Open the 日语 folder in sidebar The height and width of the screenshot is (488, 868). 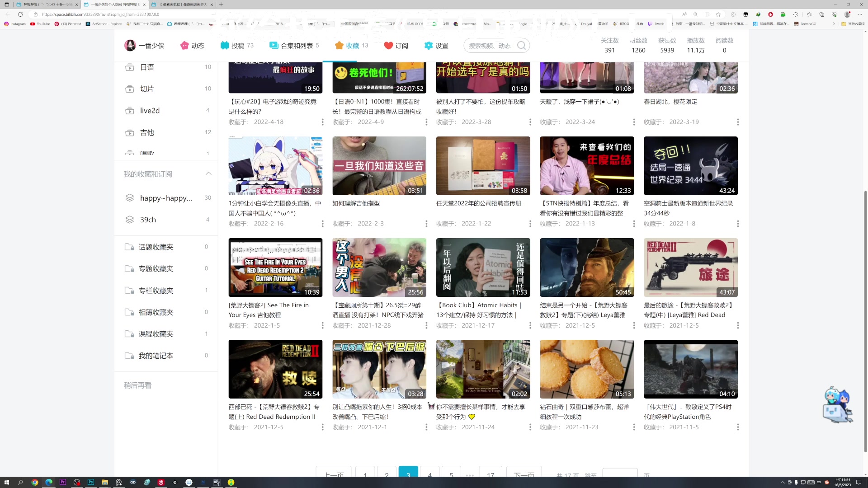[x=166, y=67]
